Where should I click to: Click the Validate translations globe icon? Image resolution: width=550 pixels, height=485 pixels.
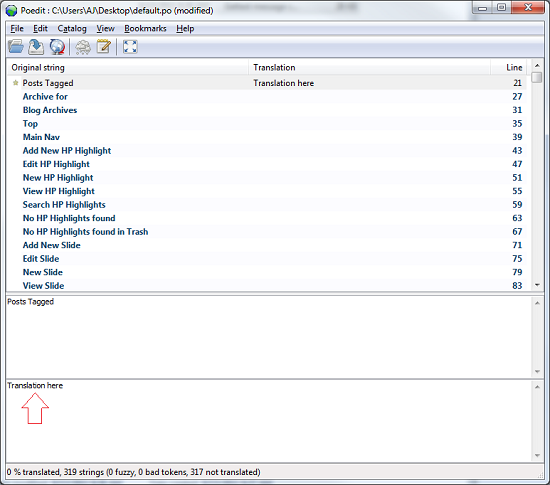[x=57, y=47]
